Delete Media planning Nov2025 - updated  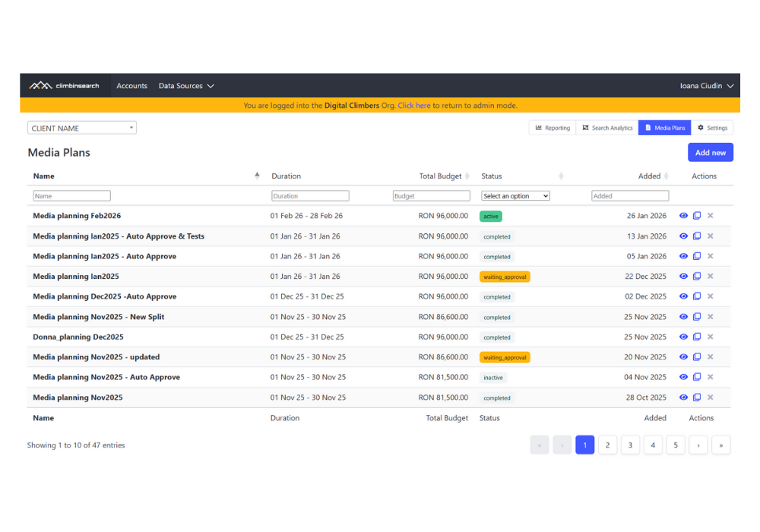(x=711, y=356)
